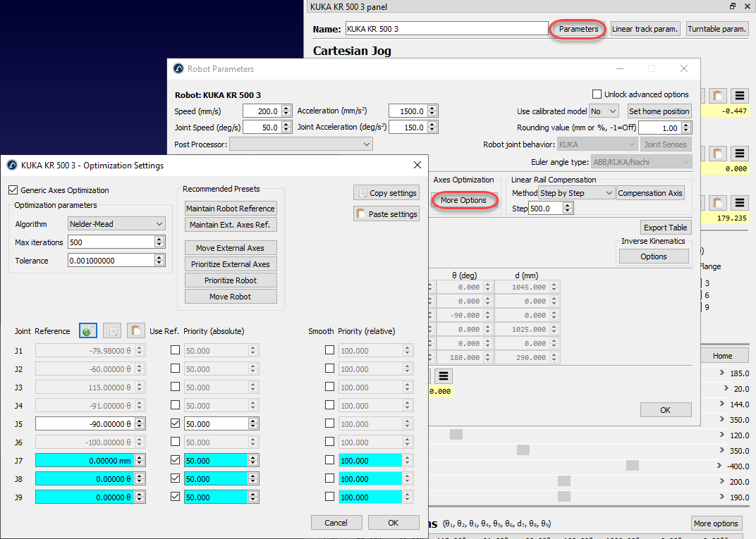The width and height of the screenshot is (756, 539).
Task: Click the Max iterations input field
Action: 111,242
